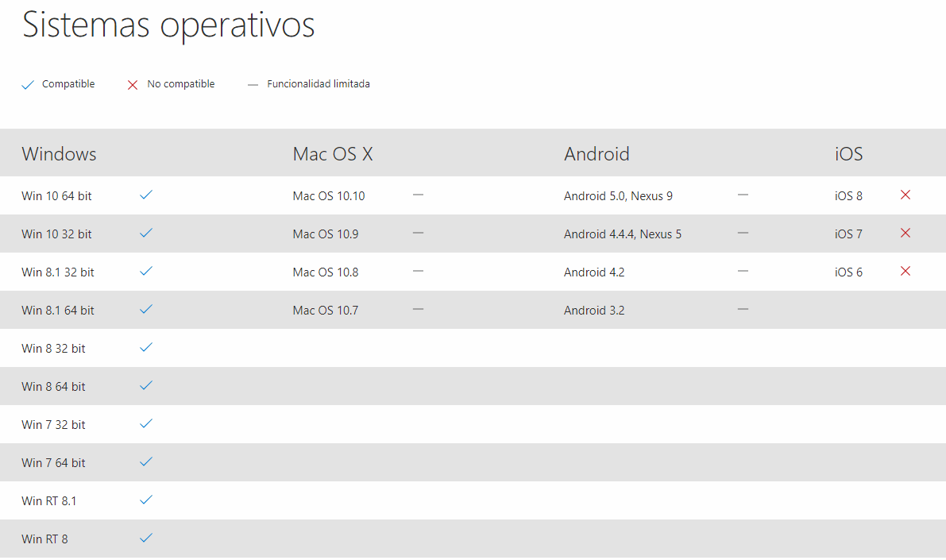Screen dimensions: 946x560
Task: Click the No compatible legend label
Action: point(181,84)
